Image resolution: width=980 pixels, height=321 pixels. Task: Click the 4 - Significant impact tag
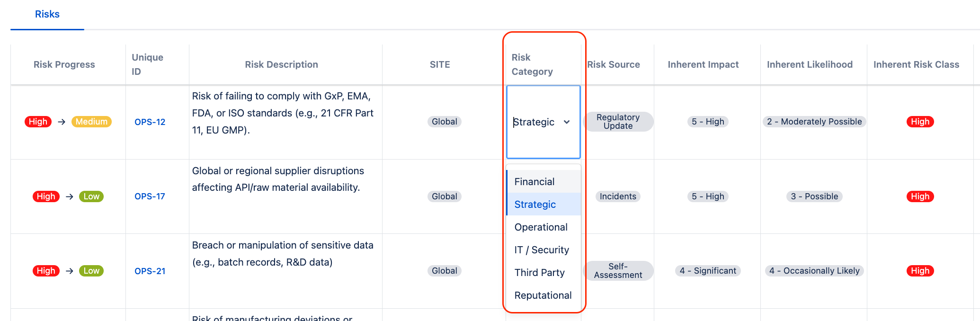[x=708, y=271]
